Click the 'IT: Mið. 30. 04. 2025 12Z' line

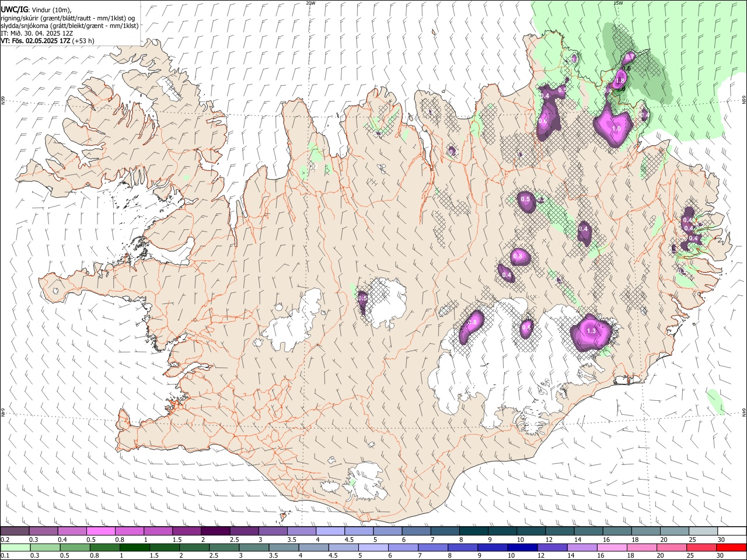(x=37, y=33)
